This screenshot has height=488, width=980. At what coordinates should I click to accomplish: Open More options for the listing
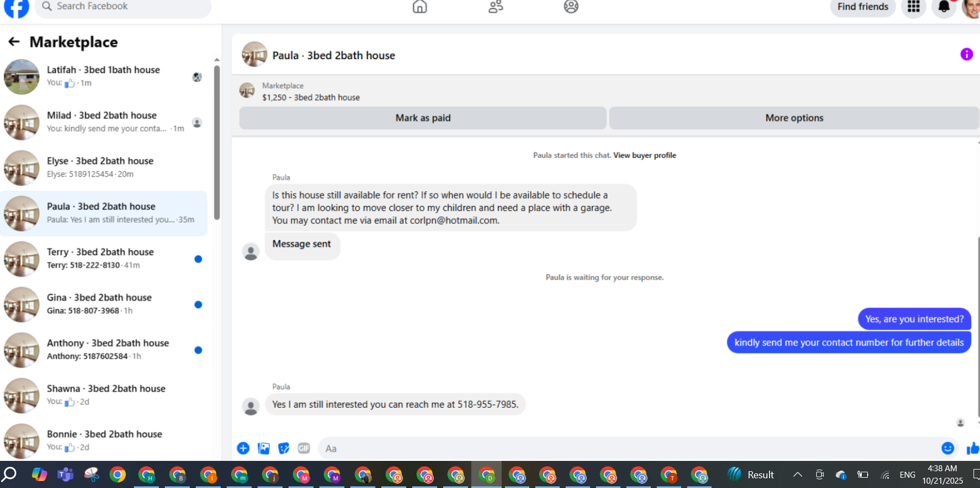tap(794, 118)
